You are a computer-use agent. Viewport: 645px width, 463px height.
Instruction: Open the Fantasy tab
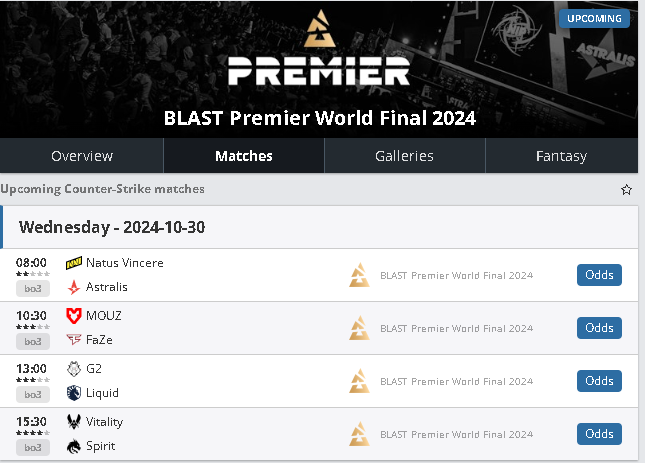[x=561, y=156]
